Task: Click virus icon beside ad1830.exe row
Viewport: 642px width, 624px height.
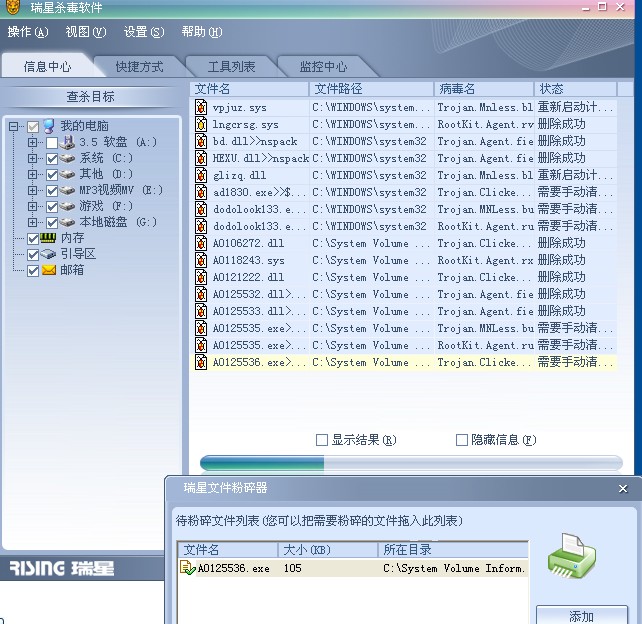Action: (x=201, y=192)
